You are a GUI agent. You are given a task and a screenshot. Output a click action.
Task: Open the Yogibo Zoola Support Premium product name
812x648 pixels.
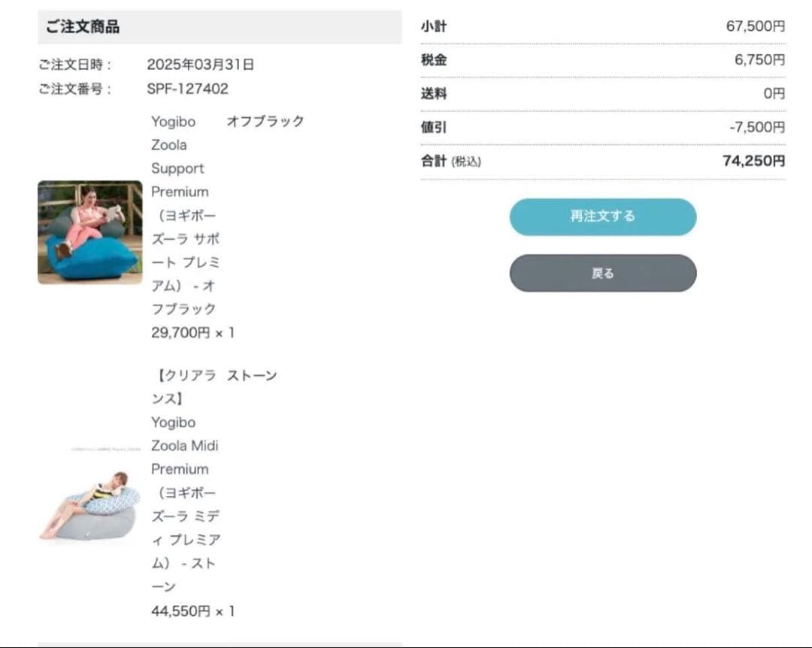[x=186, y=215]
